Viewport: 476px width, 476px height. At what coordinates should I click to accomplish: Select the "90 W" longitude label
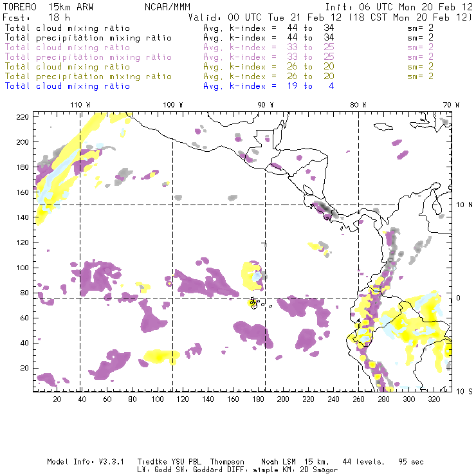pyautogui.click(x=265, y=105)
